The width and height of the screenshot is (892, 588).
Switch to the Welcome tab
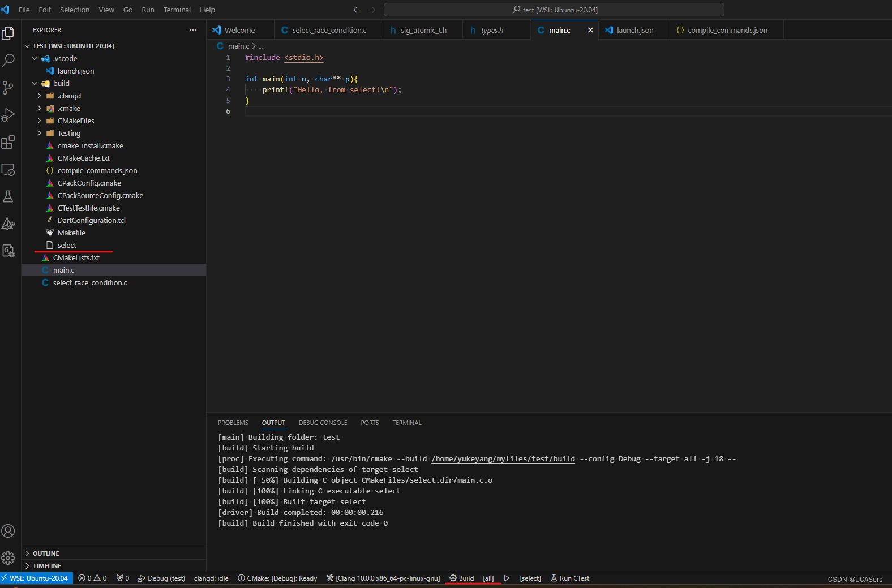(240, 30)
